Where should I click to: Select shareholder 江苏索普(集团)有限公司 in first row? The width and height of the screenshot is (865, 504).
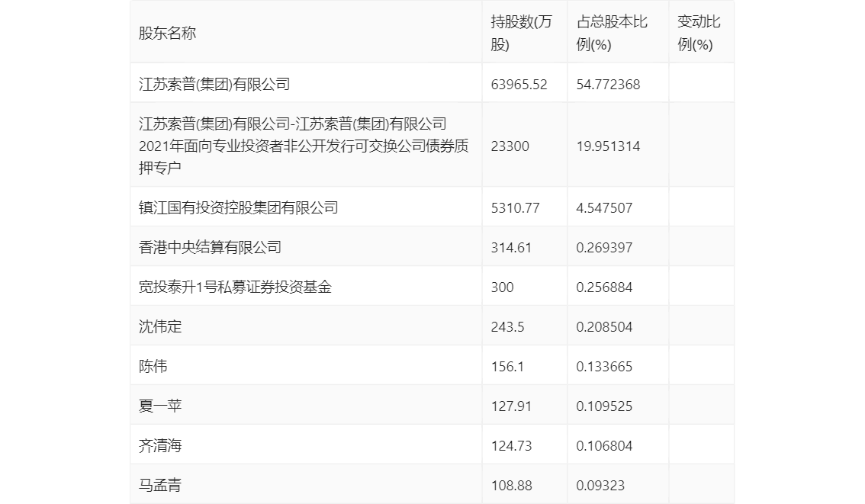[x=214, y=85]
